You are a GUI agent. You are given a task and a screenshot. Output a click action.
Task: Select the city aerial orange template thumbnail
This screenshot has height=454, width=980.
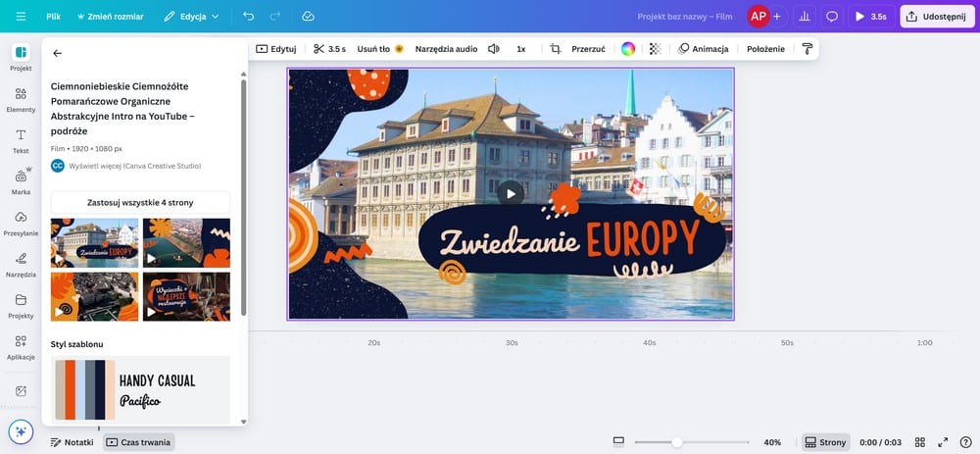(94, 296)
